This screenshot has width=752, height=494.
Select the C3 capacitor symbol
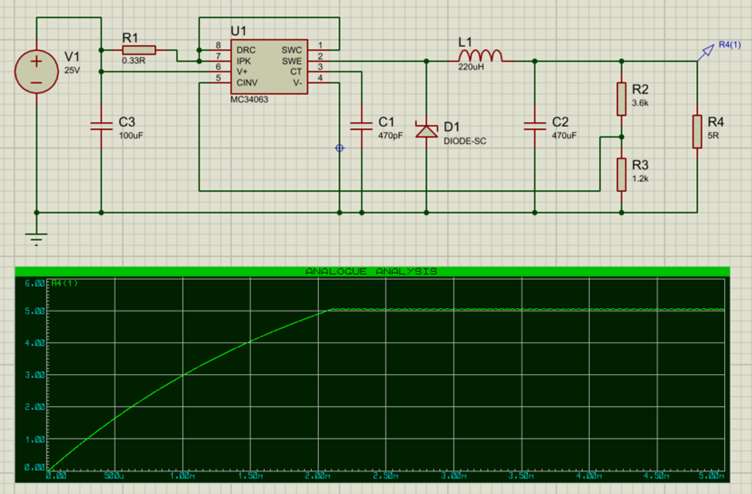[x=101, y=127]
